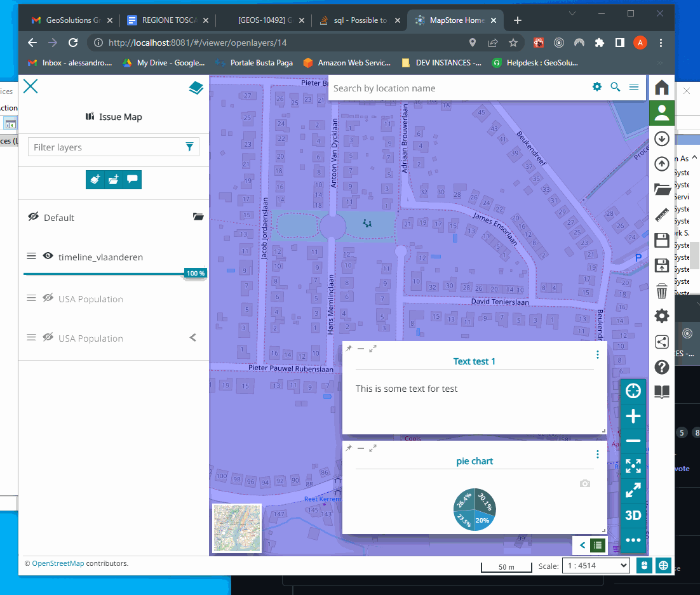
Task: Click the filter funnel icon in Filter layers
Action: (189, 147)
